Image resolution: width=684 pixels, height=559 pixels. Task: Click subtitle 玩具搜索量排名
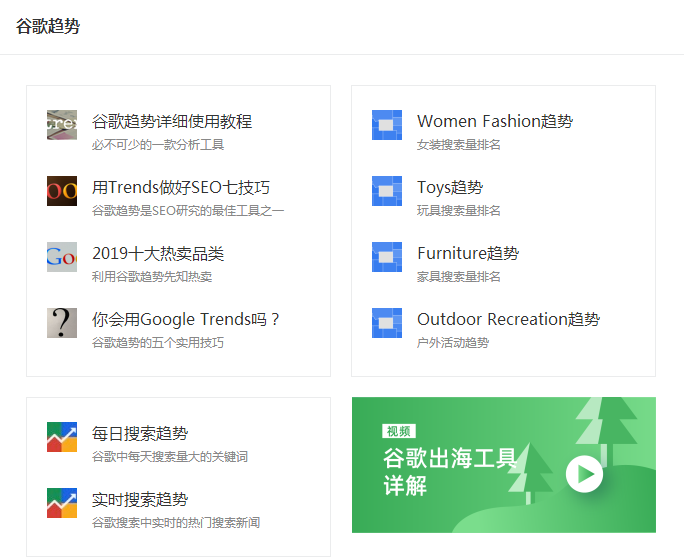458,211
